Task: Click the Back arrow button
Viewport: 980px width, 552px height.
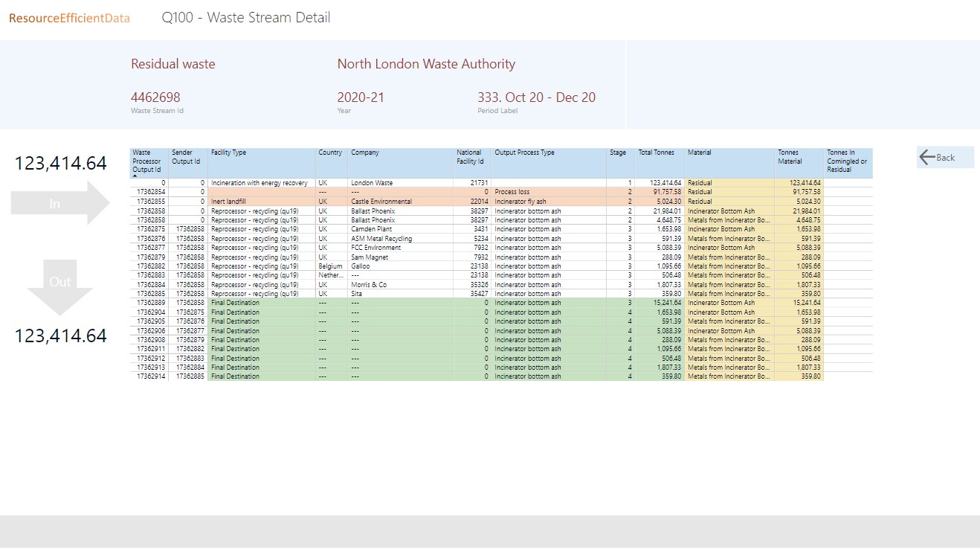Action: click(x=944, y=157)
